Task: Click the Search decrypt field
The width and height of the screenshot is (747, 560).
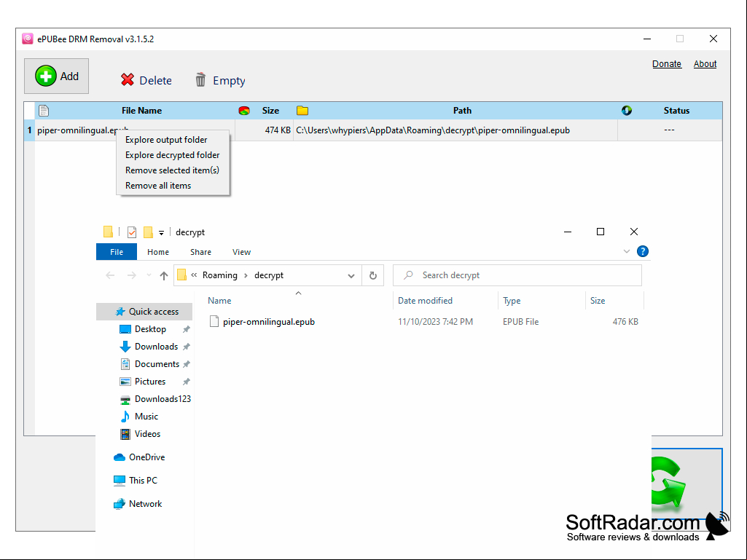Action: coord(517,275)
